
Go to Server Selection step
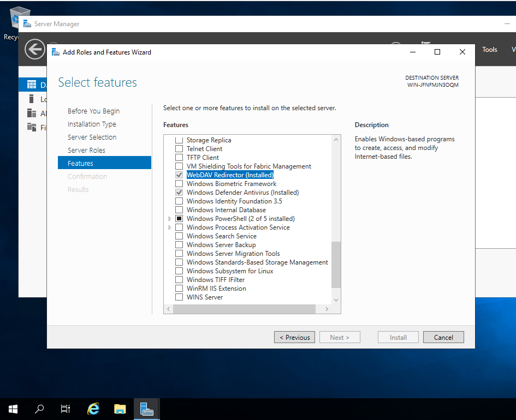click(92, 137)
